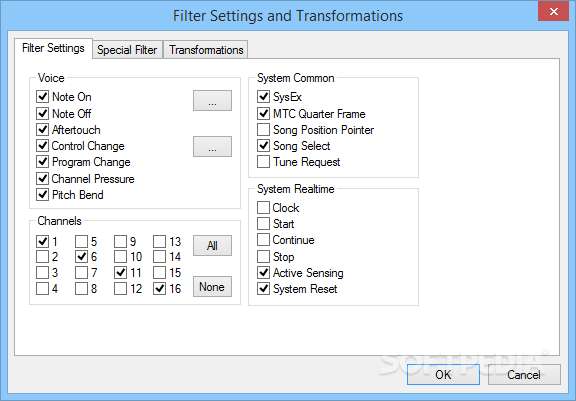Viewport: 576px width, 401px height.
Task: Enable channel 2
Action: click(43, 257)
